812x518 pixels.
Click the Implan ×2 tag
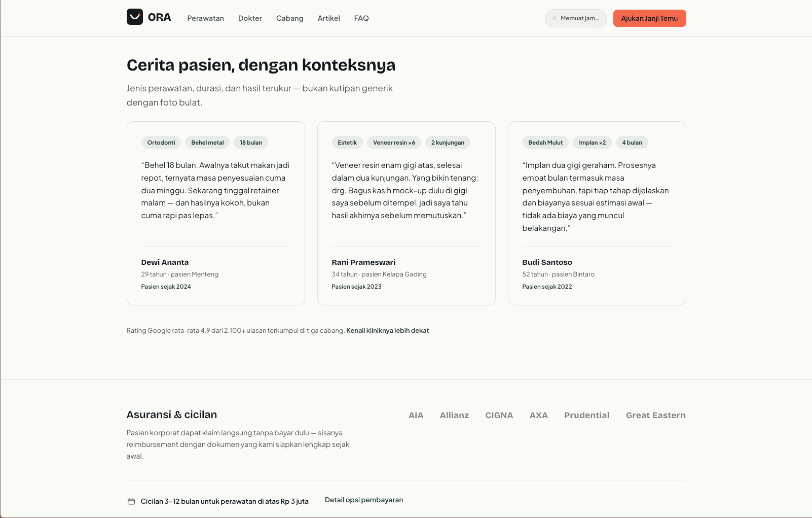point(592,143)
